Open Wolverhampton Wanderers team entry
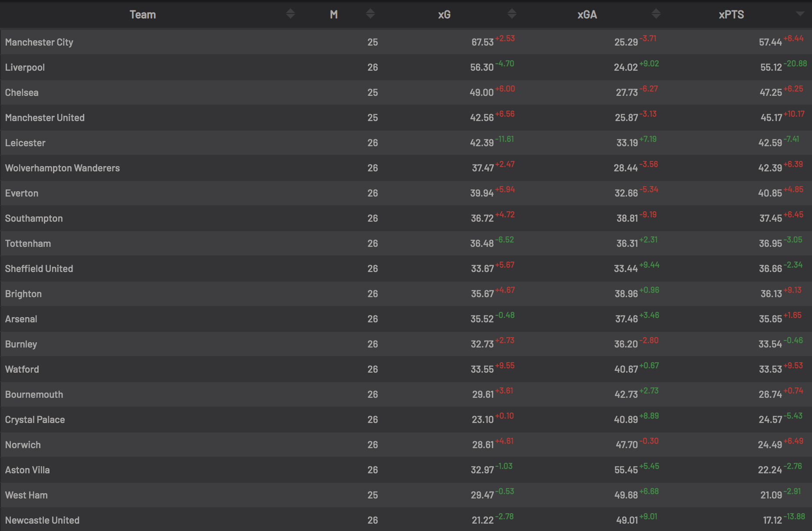 pos(63,168)
